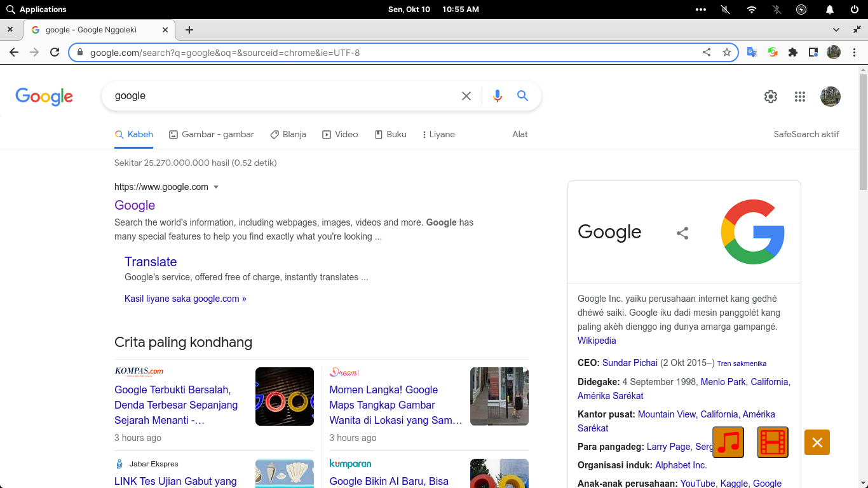Image resolution: width=868 pixels, height=488 pixels.
Task: Bookmark this page with the star
Action: pyautogui.click(x=727, y=53)
